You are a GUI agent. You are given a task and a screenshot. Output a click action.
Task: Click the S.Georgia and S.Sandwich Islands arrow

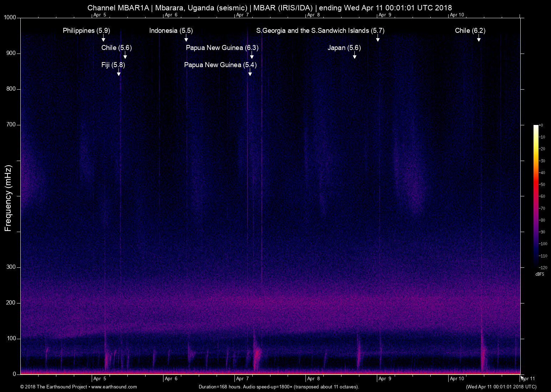(378, 38)
